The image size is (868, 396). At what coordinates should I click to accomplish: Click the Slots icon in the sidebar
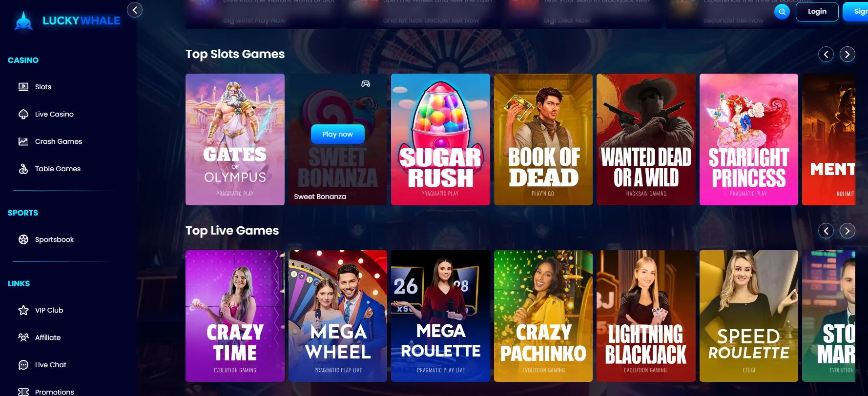coord(23,87)
